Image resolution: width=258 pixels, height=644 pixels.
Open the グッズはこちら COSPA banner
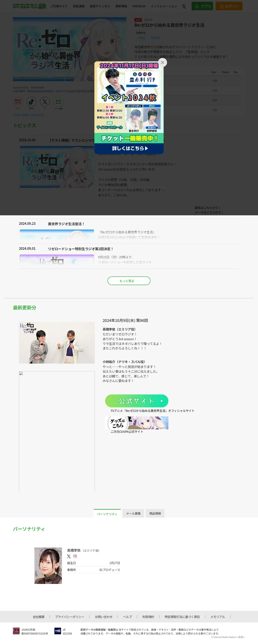pos(137,423)
